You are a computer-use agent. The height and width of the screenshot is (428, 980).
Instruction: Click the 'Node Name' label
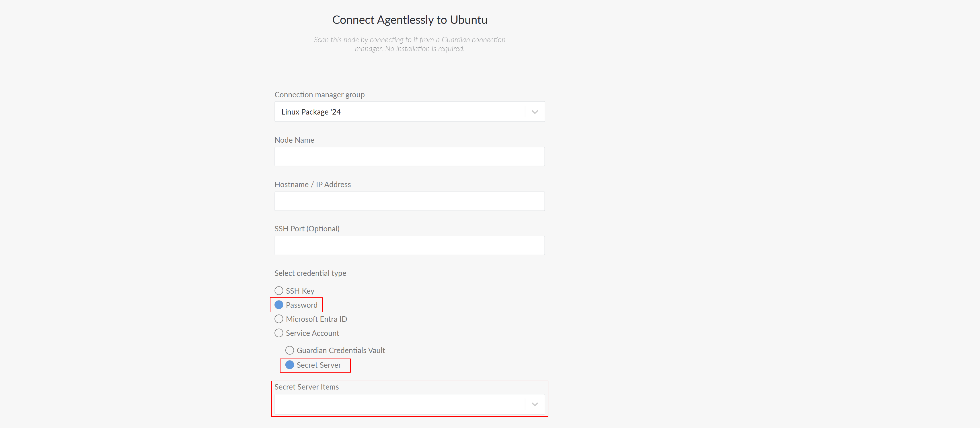click(x=295, y=140)
